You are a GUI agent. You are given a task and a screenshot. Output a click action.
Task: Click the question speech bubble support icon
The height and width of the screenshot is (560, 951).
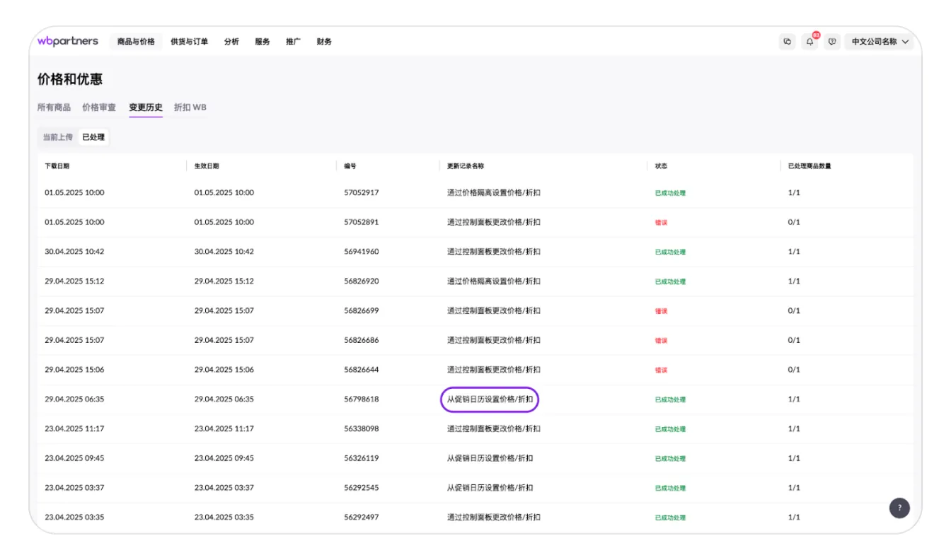coord(832,42)
